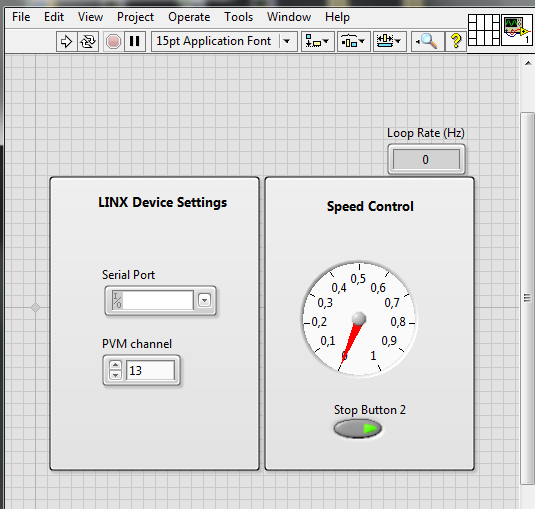Expand the Serial Port dropdown
The height and width of the screenshot is (509, 535).
(204, 300)
